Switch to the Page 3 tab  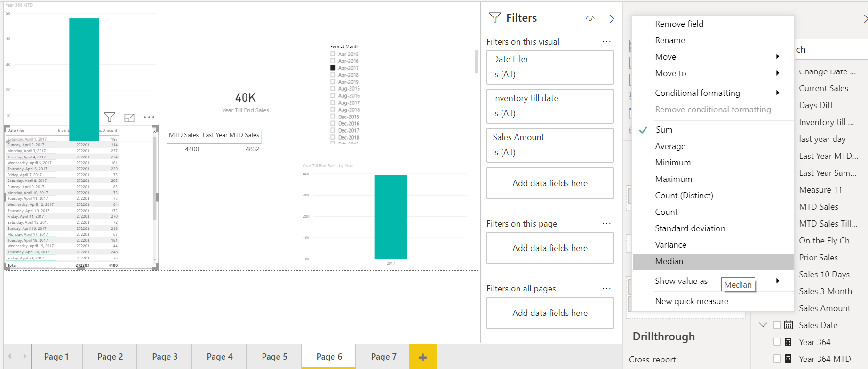tap(165, 357)
